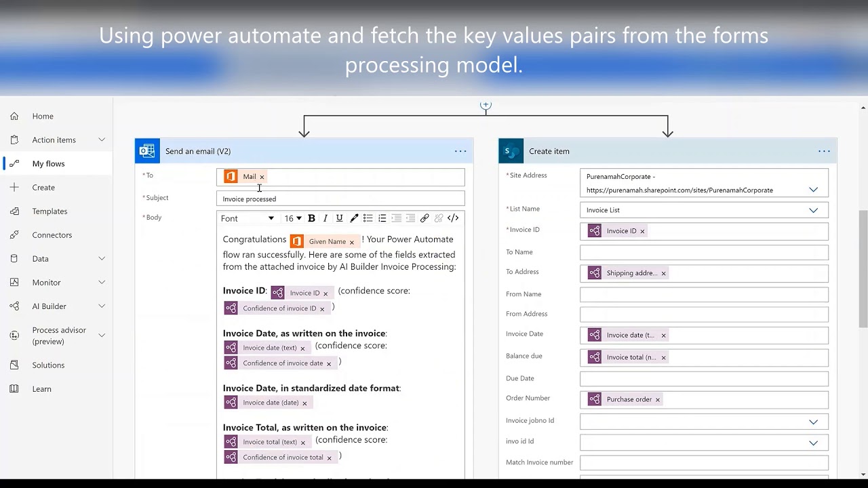Click the Learn book icon
The height and width of the screenshot is (488, 868).
(14, 388)
